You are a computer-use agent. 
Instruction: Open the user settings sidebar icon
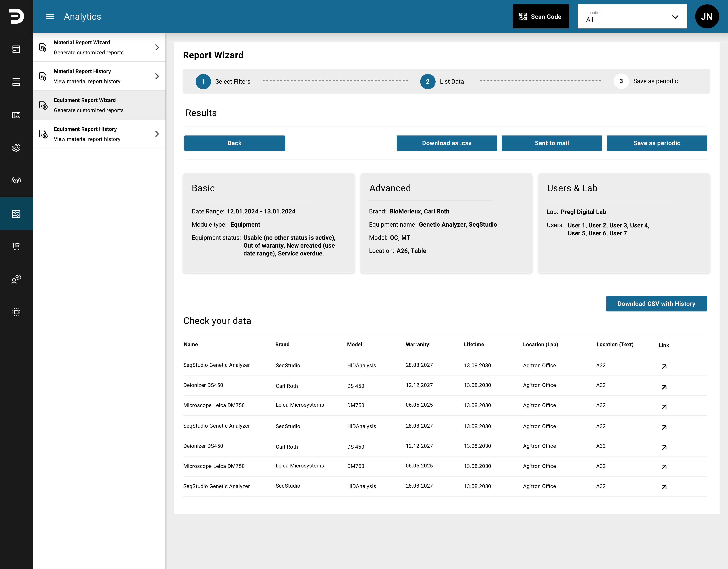[x=16, y=279]
